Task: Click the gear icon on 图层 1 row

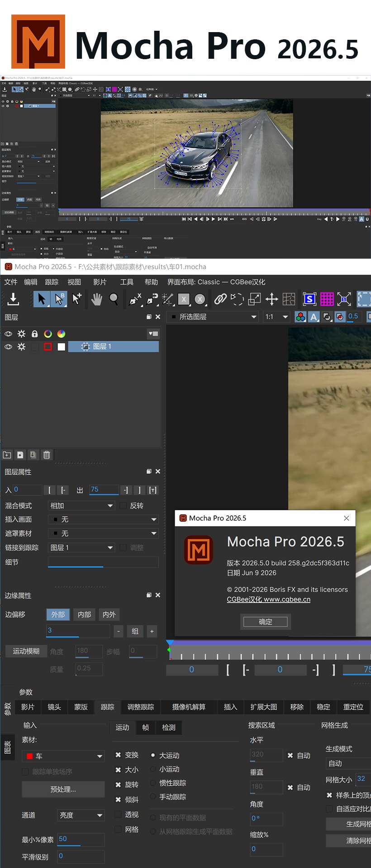Action: click(x=21, y=347)
